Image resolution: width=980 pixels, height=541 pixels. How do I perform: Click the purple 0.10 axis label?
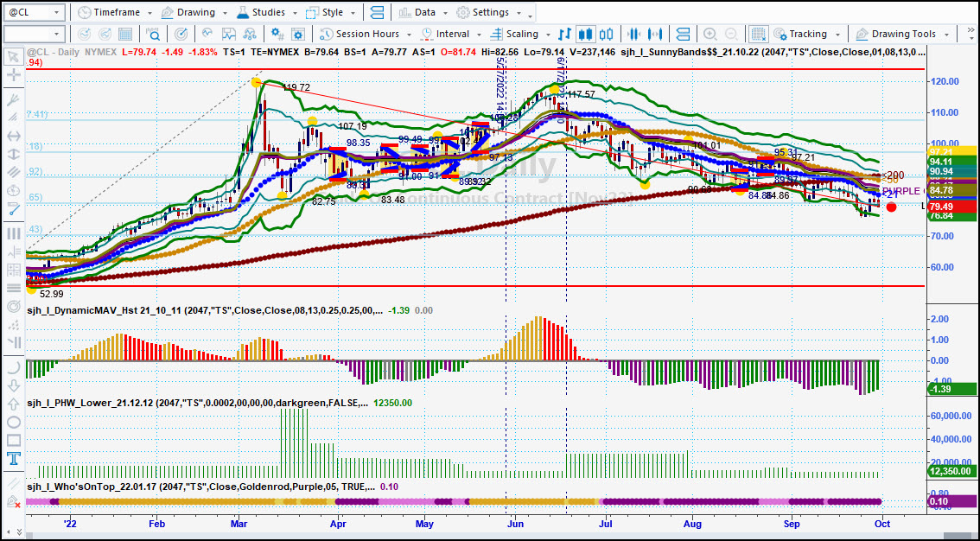click(950, 501)
